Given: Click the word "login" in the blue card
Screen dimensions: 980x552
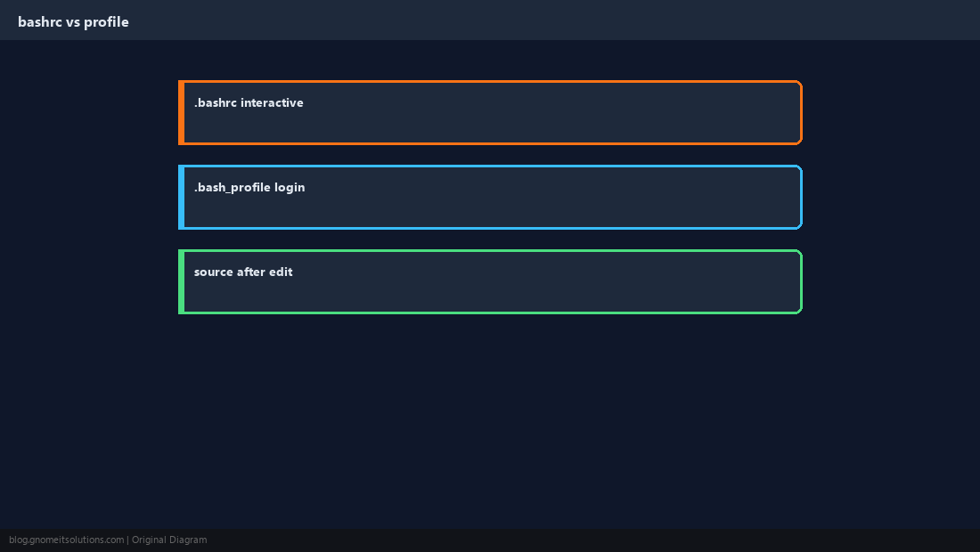Looking at the screenshot, I should click(x=290, y=187).
